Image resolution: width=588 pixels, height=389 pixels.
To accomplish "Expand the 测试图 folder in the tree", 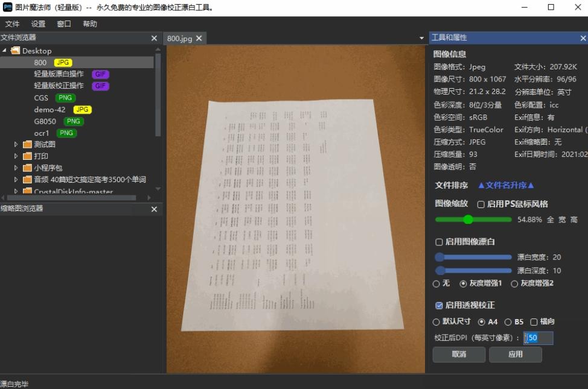I will pyautogui.click(x=15, y=144).
